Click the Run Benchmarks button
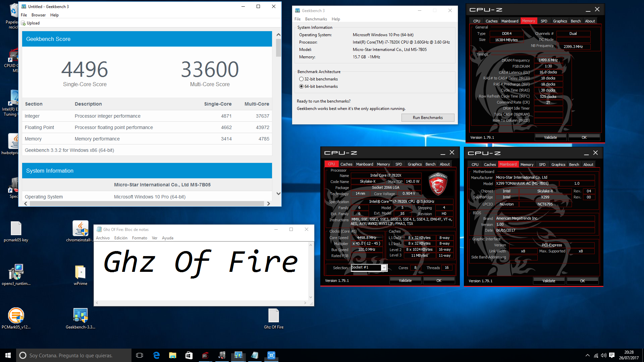The width and height of the screenshot is (644, 362). point(428,118)
